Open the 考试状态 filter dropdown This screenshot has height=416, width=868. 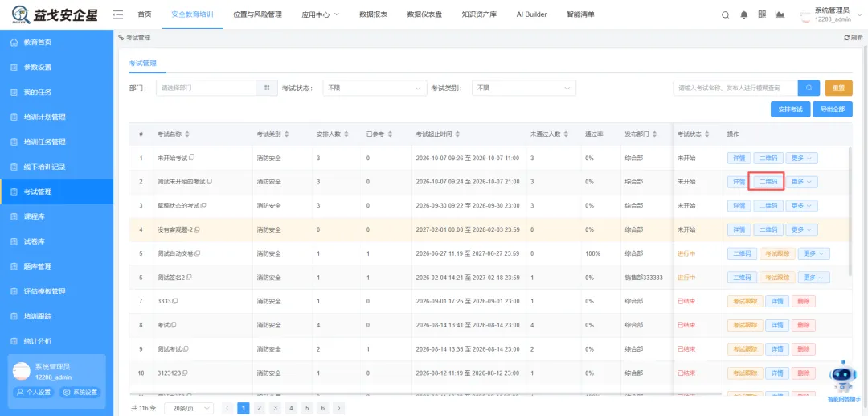tap(375, 88)
